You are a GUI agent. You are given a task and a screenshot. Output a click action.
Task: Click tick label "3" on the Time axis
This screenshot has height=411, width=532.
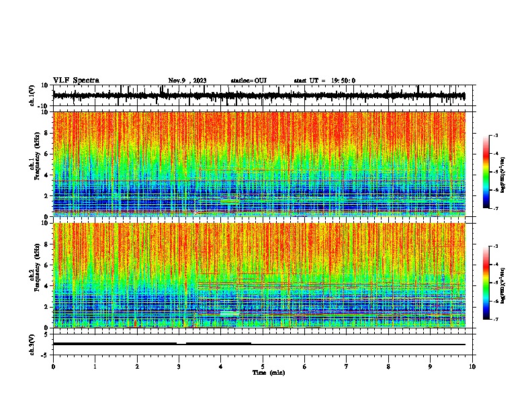[x=179, y=367]
